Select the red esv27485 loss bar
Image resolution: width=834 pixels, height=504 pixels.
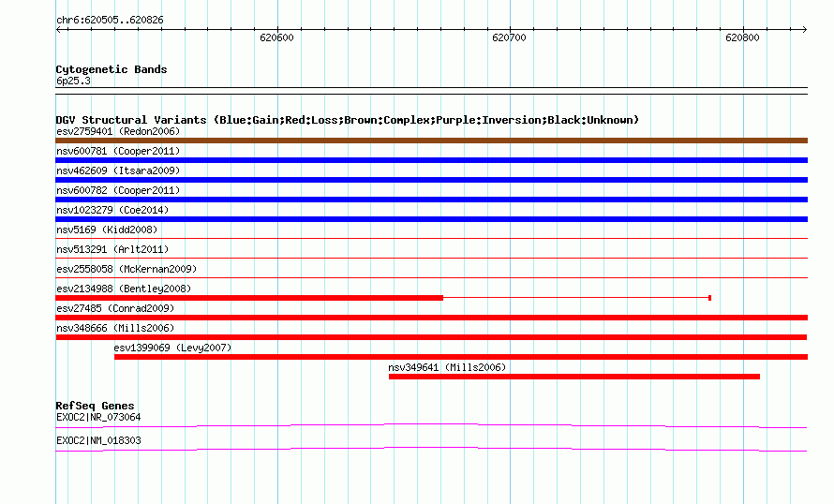431,318
